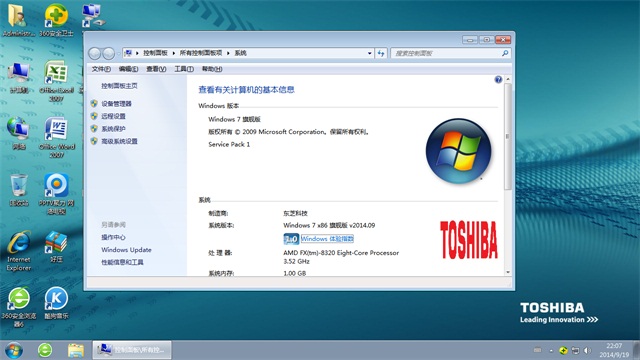Open the 文件(F) menu
Viewport: 640px width, 360px height.
tap(101, 69)
